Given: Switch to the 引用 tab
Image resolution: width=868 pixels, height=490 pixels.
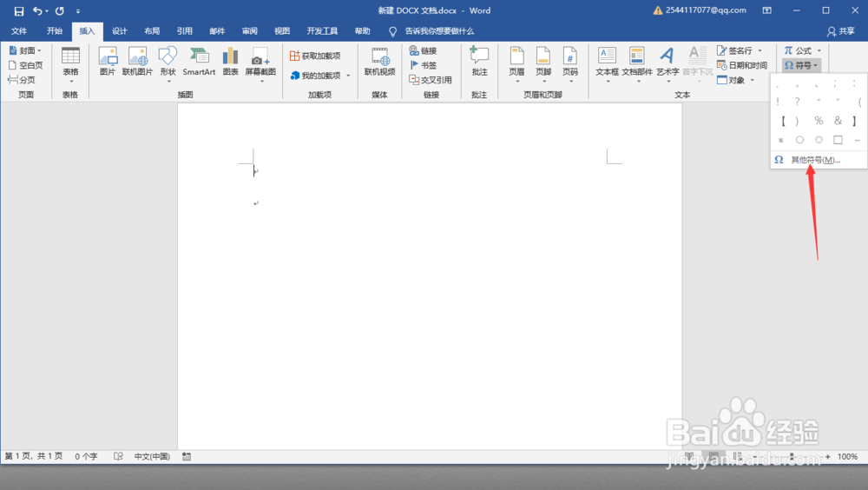Looking at the screenshot, I should tap(184, 31).
